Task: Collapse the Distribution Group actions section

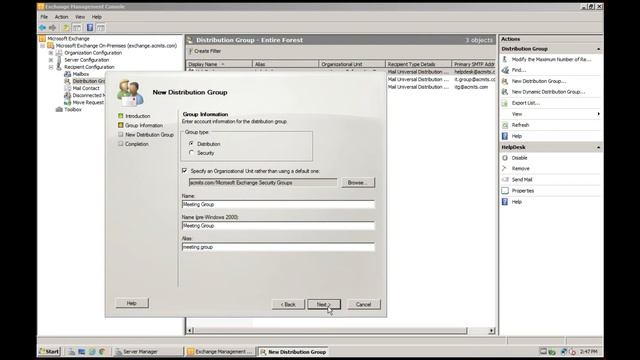Action: pos(598,49)
